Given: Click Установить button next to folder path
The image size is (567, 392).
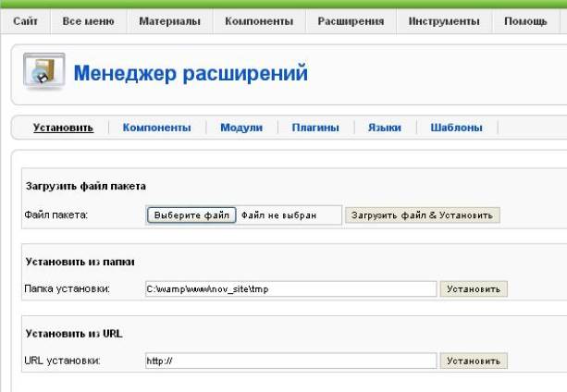Looking at the screenshot, I should point(474,289).
